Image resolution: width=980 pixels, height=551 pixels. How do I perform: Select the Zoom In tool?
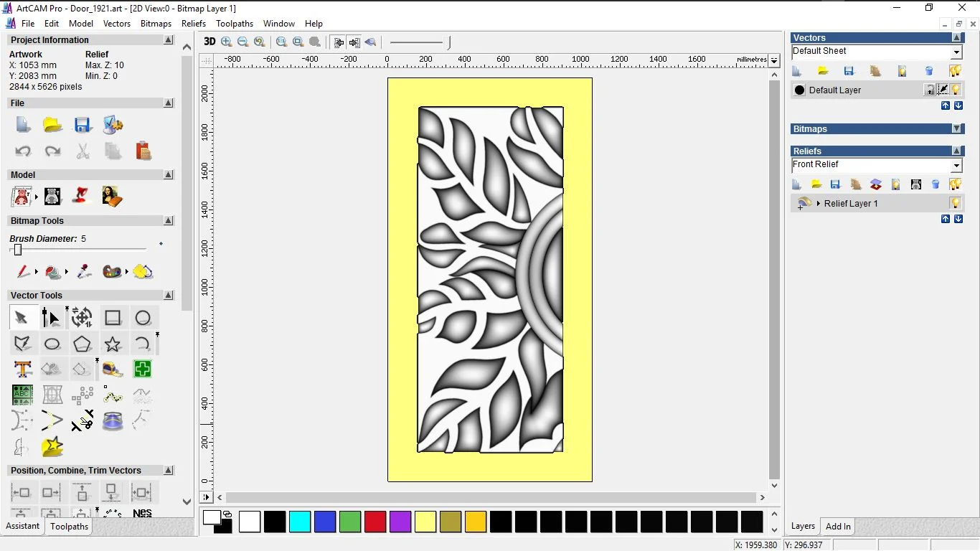[226, 42]
